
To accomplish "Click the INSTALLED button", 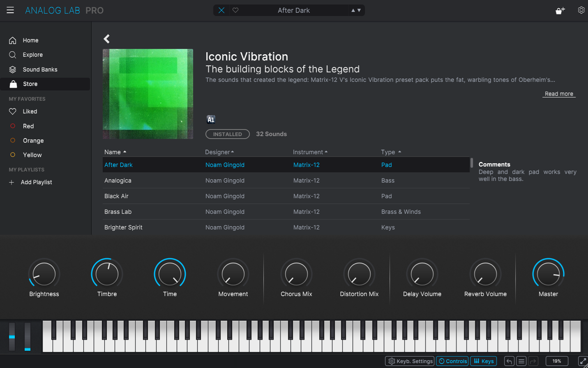I will point(228,134).
